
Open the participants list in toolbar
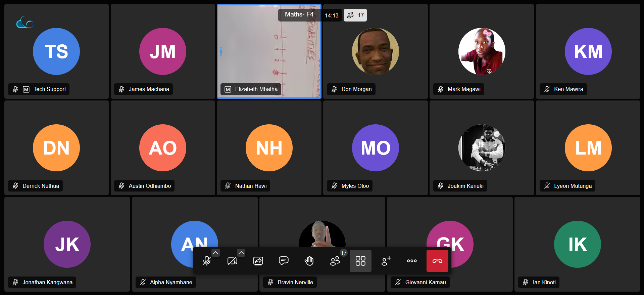click(x=335, y=261)
